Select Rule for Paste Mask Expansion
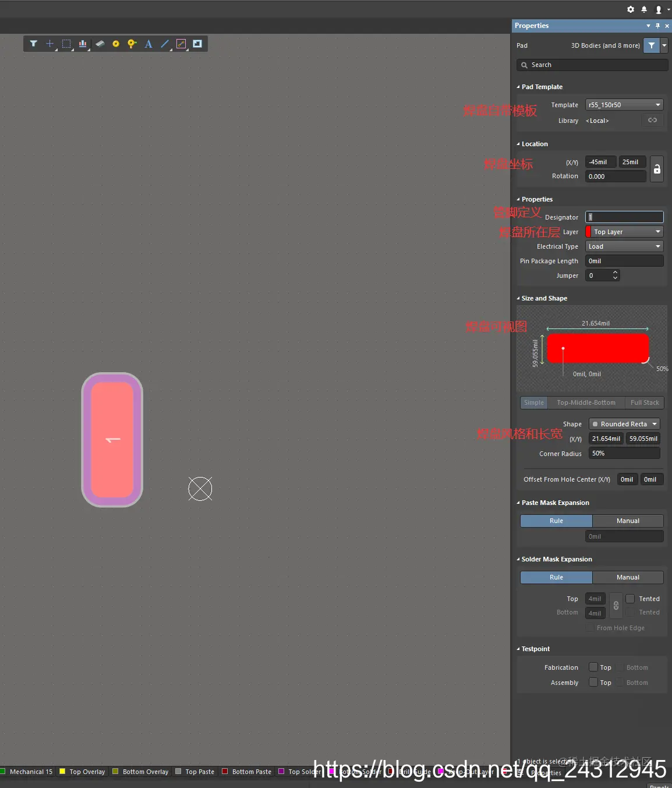Viewport: 672px width, 788px height. pyautogui.click(x=556, y=521)
